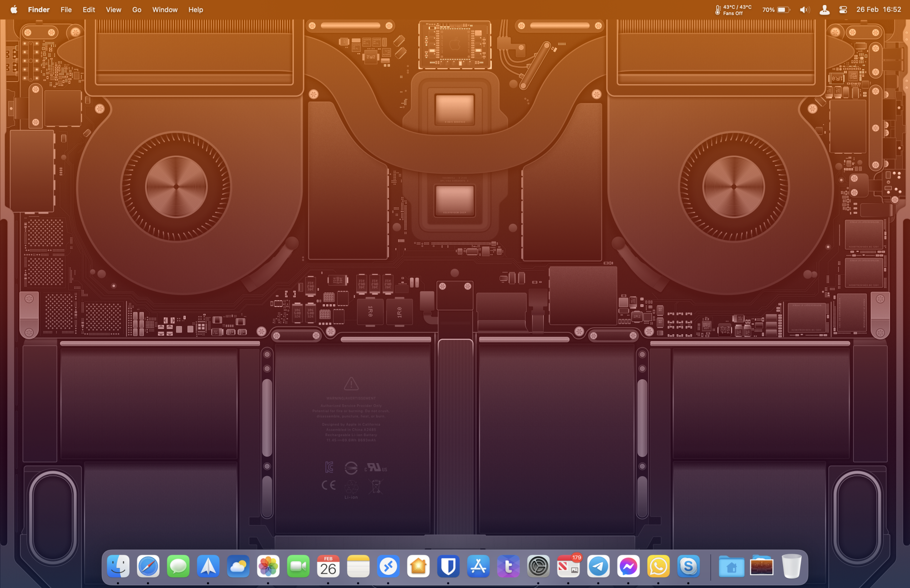The image size is (910, 588).
Task: Open the News app with 179 badge
Action: (568, 567)
